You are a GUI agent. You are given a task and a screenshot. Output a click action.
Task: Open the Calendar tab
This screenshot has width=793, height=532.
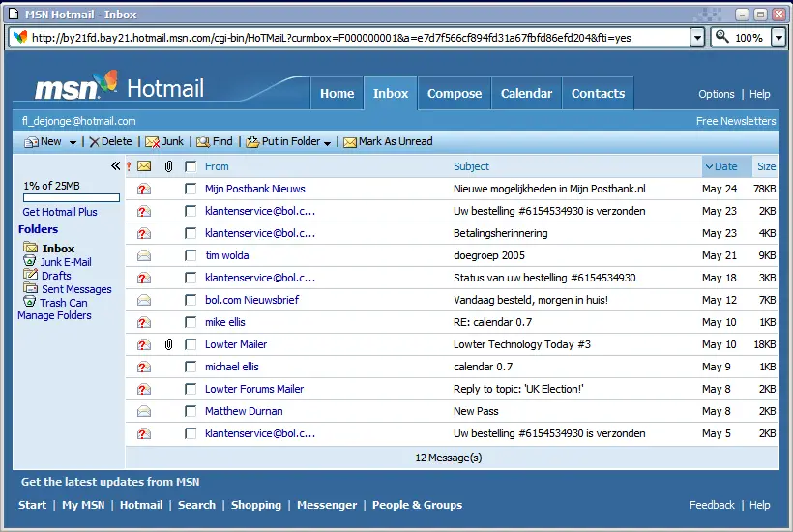click(526, 94)
